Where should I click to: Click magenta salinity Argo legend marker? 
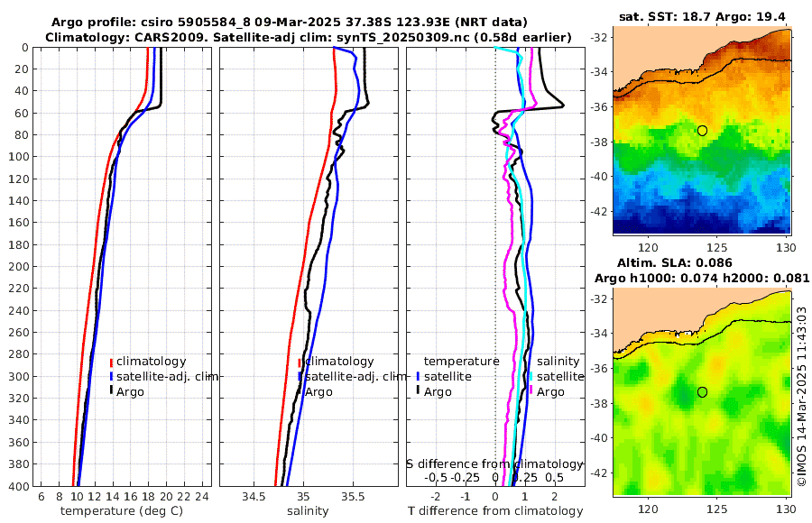tap(531, 391)
